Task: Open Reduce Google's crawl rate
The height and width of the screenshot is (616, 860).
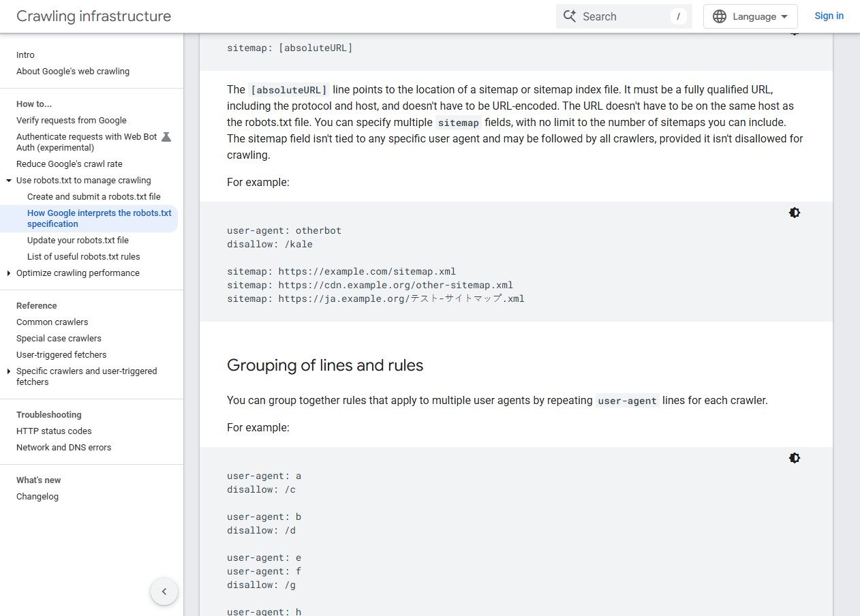Action: [70, 164]
